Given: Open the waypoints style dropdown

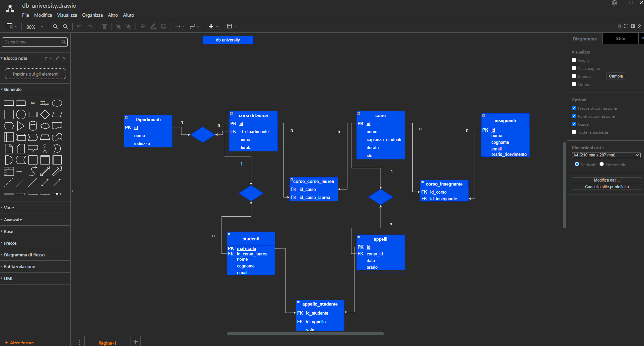Looking at the screenshot, I should pyautogui.click(x=194, y=26).
